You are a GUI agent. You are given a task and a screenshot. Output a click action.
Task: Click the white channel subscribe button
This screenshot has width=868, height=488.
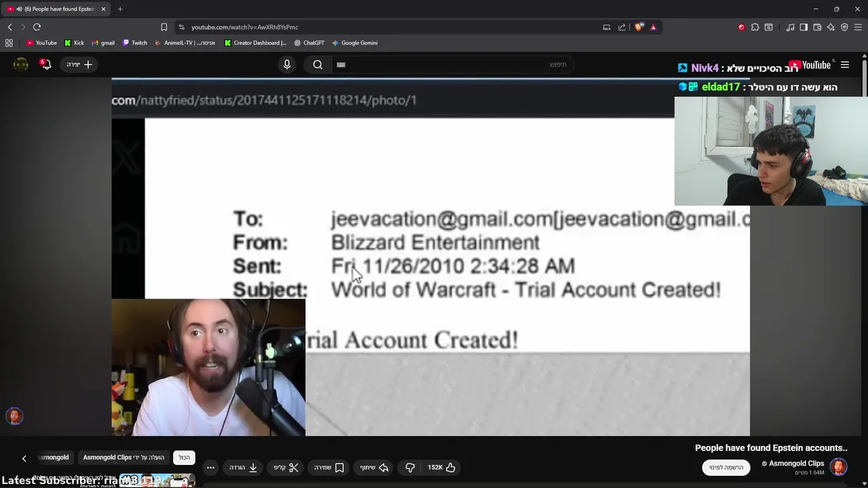click(x=726, y=468)
